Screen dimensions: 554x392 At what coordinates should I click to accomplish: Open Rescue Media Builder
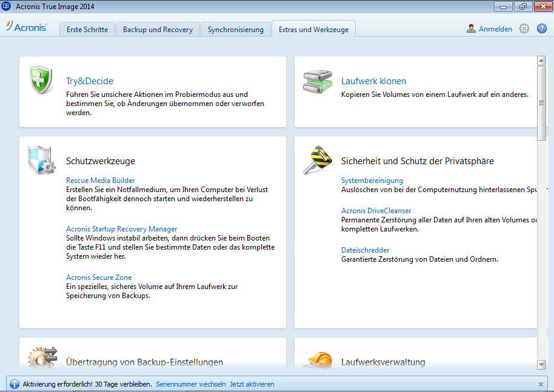coord(100,181)
